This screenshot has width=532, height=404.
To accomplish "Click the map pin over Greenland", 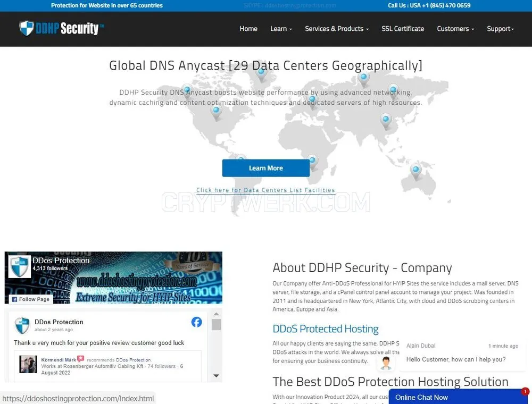I will pyautogui.click(x=261, y=73).
